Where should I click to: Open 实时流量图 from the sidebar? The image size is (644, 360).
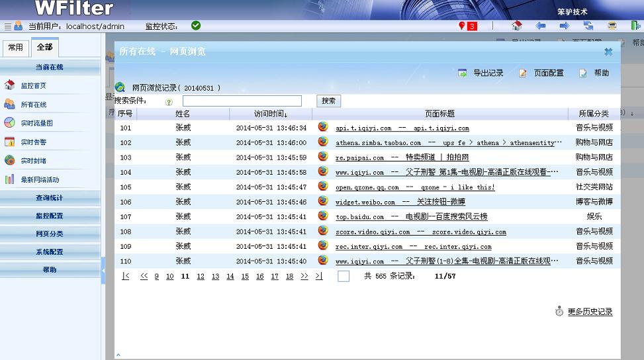36,123
